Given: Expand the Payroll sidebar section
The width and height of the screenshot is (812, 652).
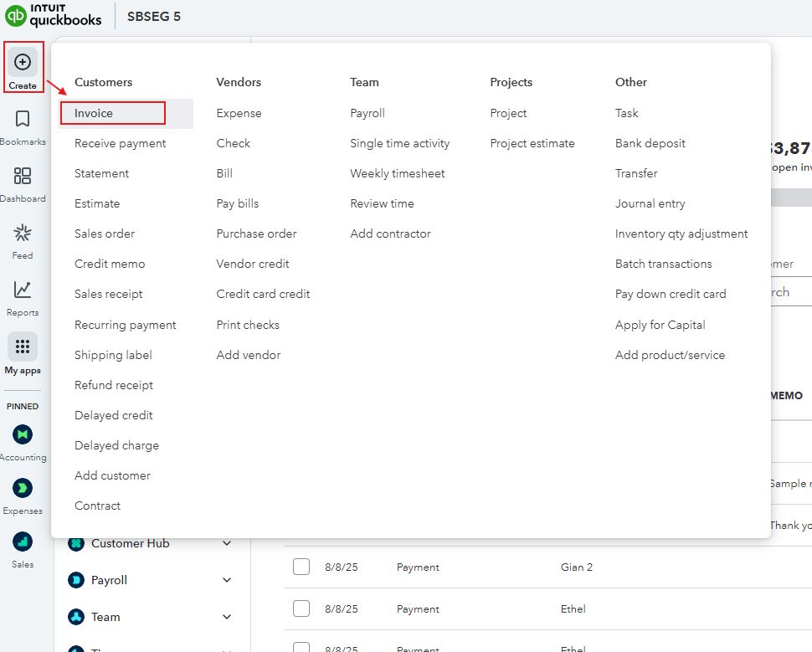Looking at the screenshot, I should pyautogui.click(x=227, y=580).
